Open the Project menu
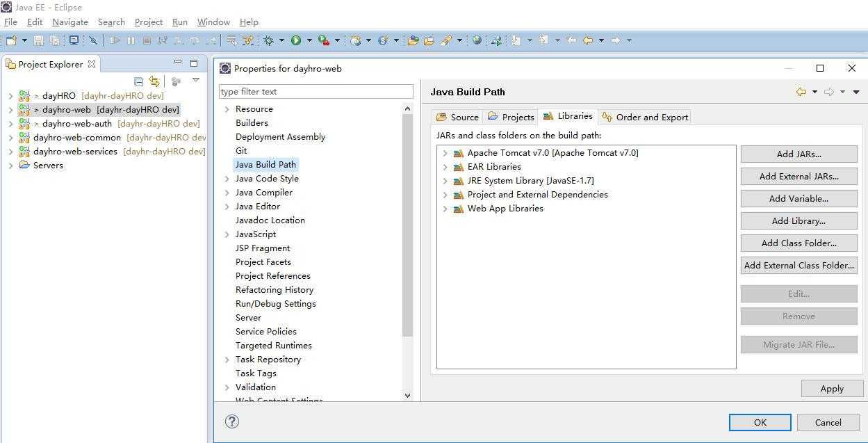The image size is (868, 443). click(148, 22)
